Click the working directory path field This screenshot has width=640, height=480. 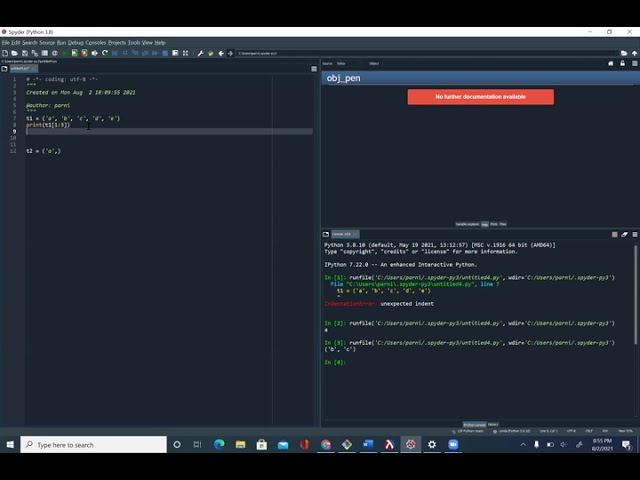(427, 53)
